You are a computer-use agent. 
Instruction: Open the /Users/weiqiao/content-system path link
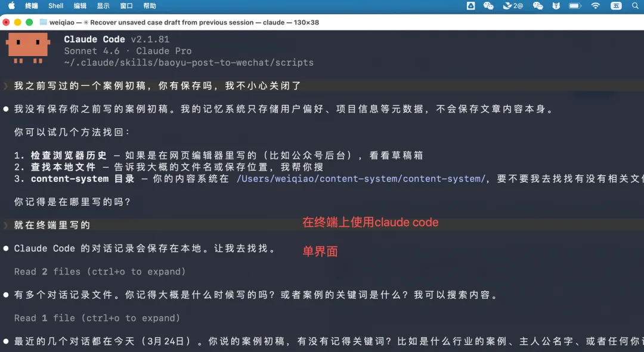coord(361,178)
